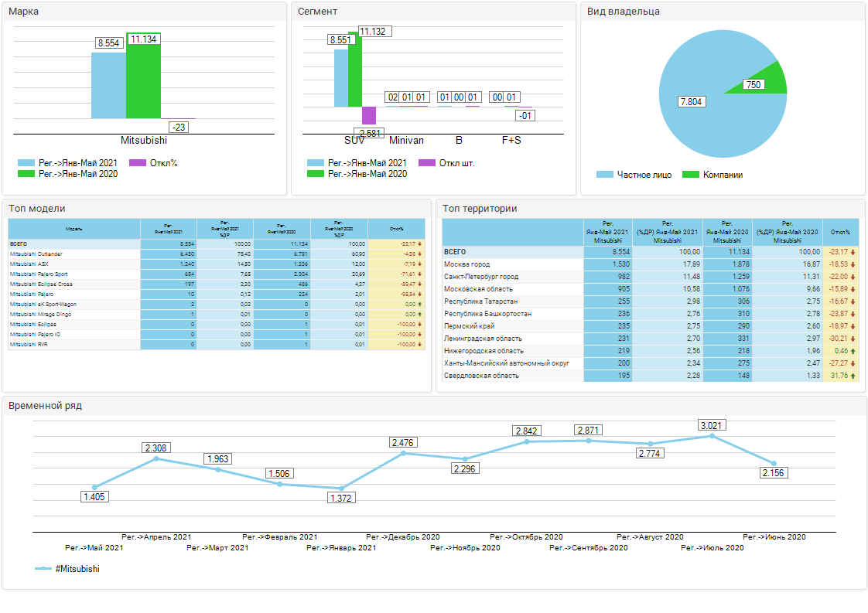Click the 3.021 data point on time series
The image size is (868, 613).
712,437
